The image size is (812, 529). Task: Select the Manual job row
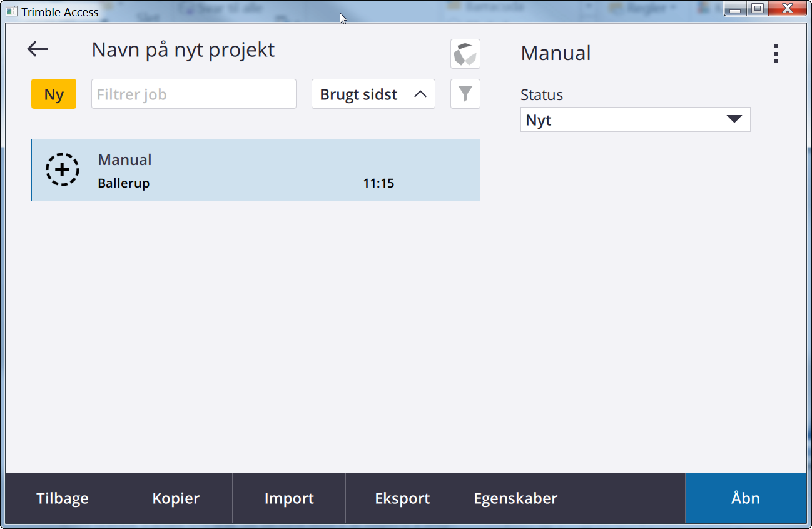256,170
